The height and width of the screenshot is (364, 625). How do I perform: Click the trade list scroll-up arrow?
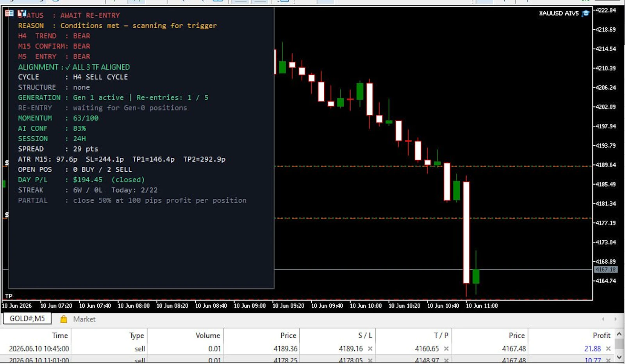(x=619, y=334)
